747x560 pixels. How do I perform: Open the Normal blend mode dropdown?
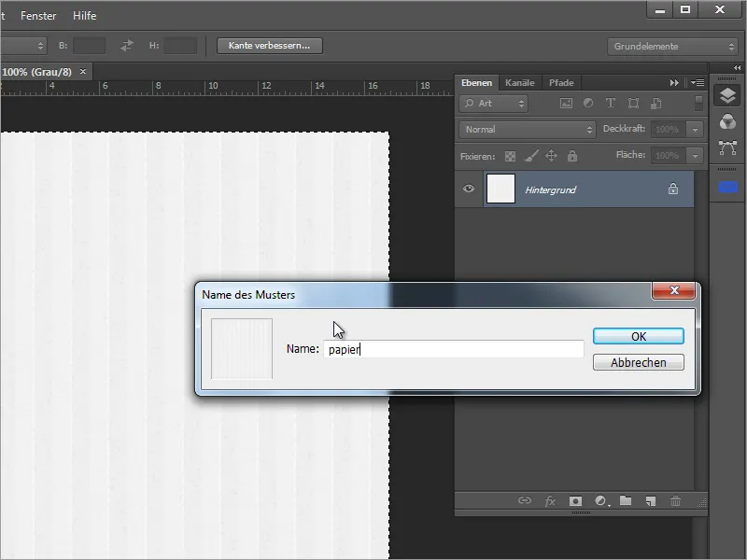tap(526, 129)
